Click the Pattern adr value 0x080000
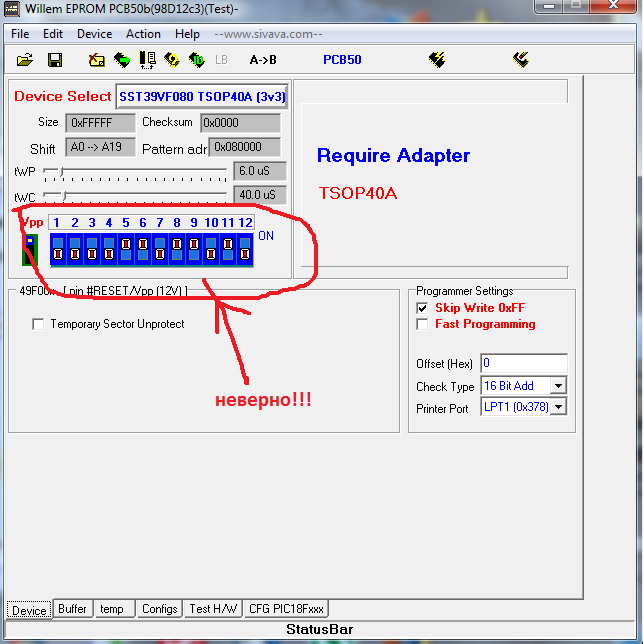 [x=245, y=147]
